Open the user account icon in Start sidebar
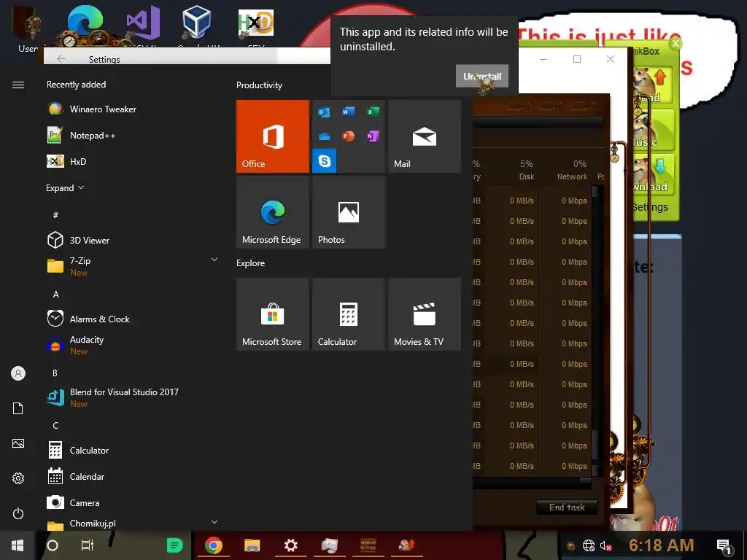The height and width of the screenshot is (560, 747). [x=18, y=373]
